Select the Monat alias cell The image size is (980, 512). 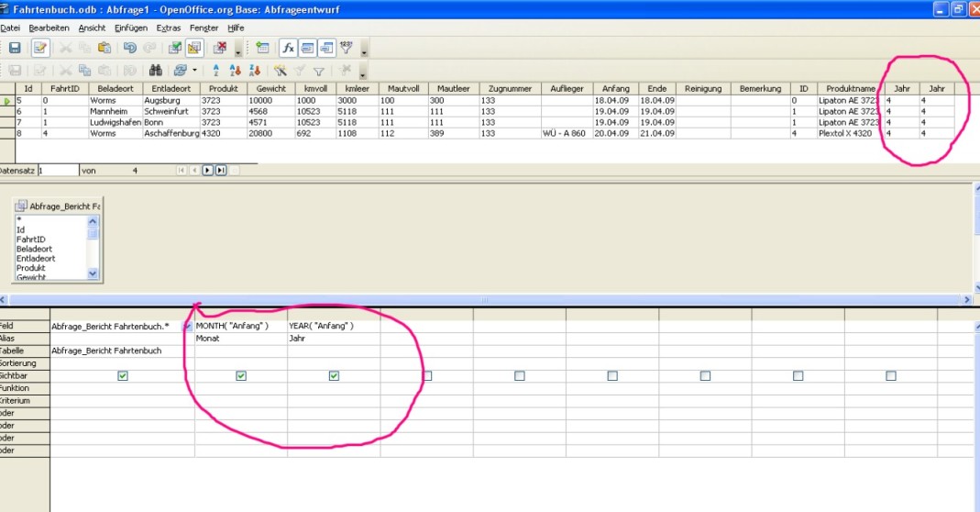coord(240,339)
